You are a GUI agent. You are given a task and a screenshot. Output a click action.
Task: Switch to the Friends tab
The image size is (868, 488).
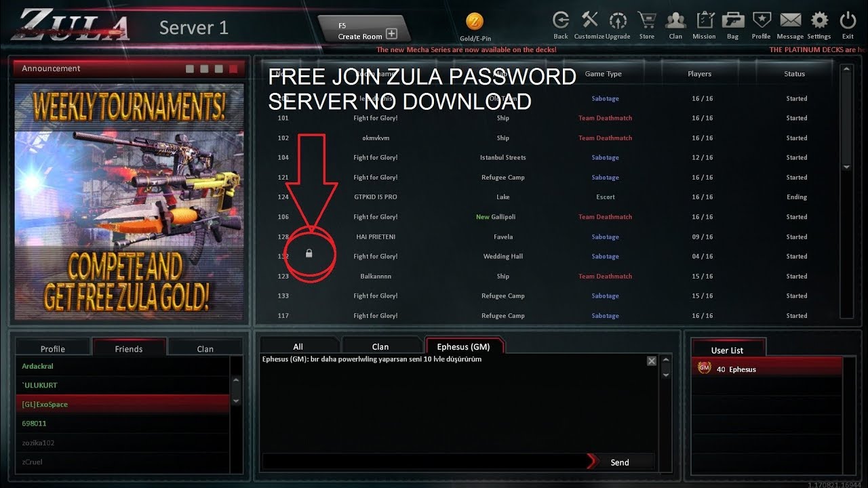point(129,348)
